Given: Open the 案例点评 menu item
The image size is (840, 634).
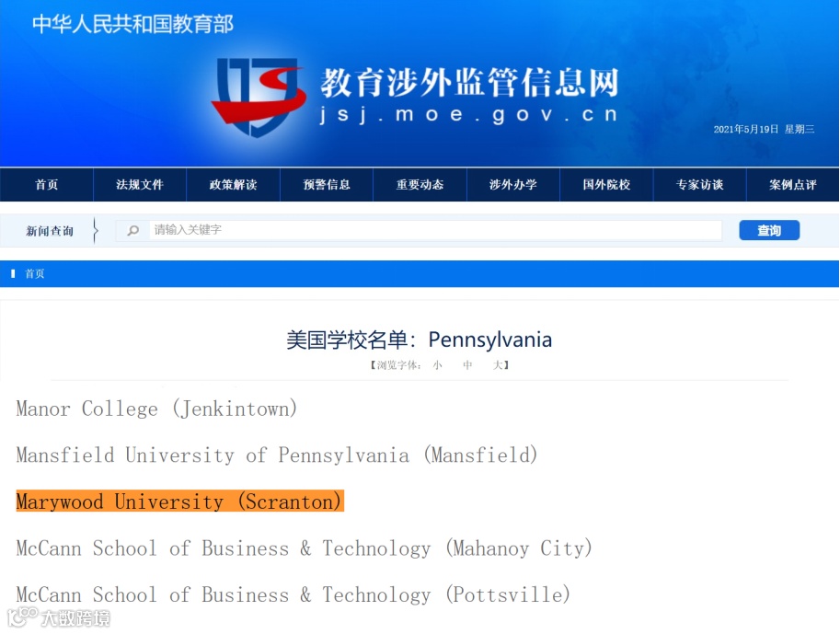Looking at the screenshot, I should (793, 185).
